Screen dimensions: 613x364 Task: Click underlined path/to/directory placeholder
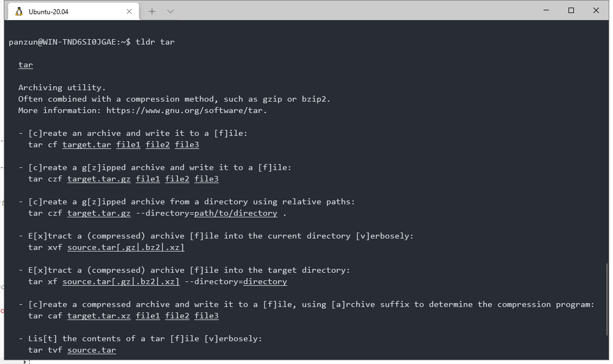(235, 213)
